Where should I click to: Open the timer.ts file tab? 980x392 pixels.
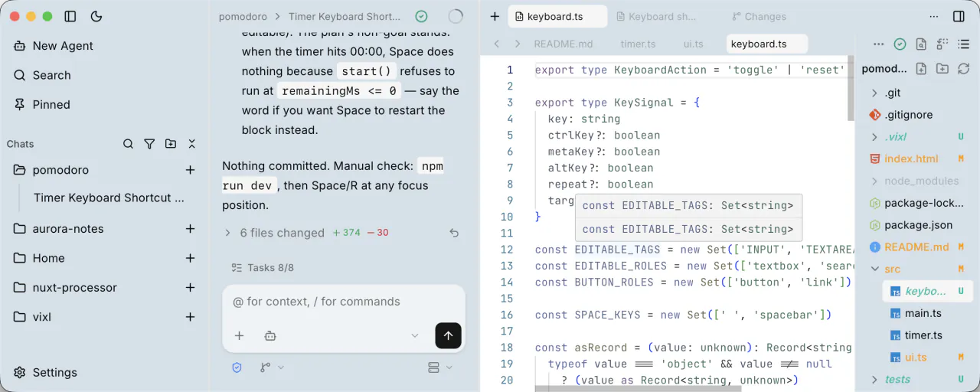point(639,44)
